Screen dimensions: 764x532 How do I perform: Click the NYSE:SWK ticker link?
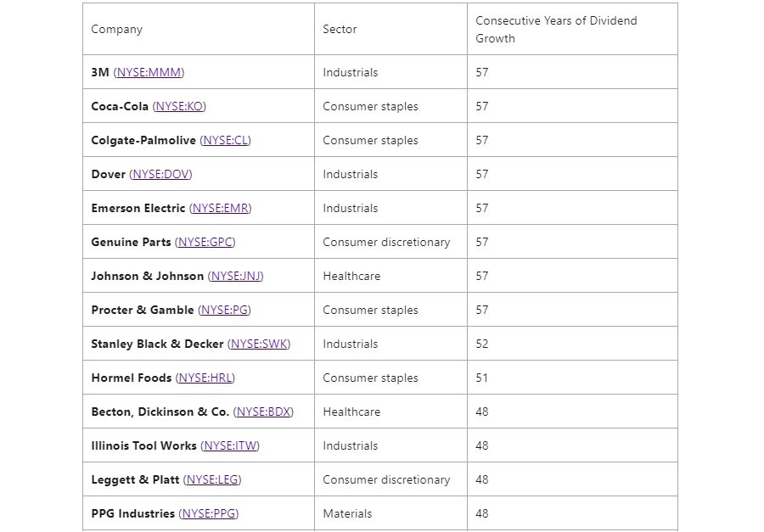(x=259, y=344)
